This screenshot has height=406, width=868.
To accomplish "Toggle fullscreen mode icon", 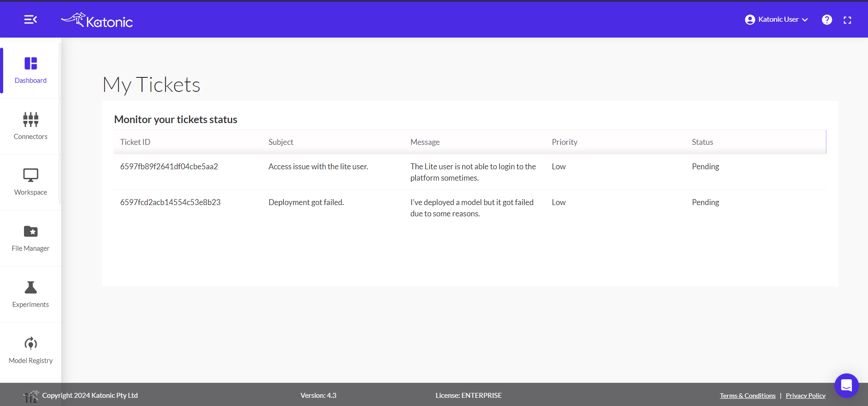I will pos(848,20).
